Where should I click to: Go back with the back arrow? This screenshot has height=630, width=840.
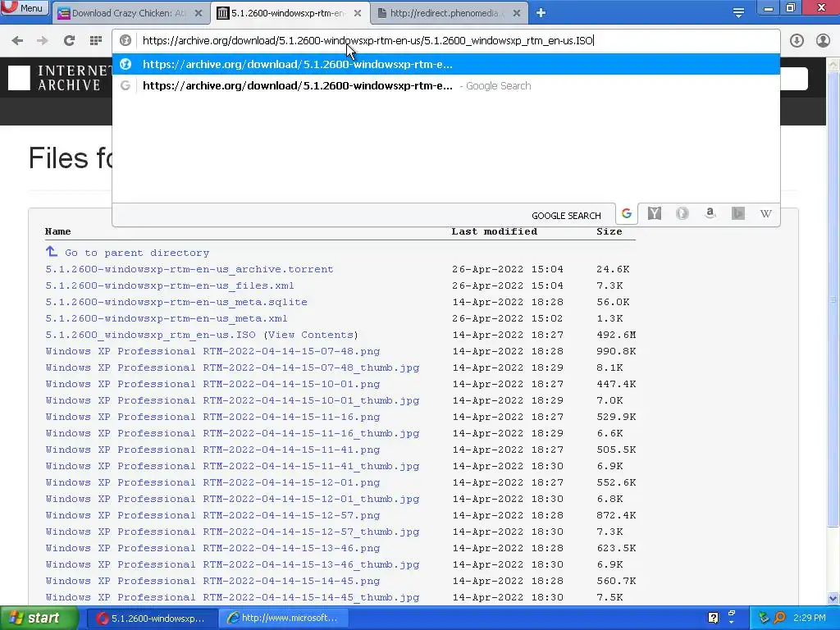[17, 41]
